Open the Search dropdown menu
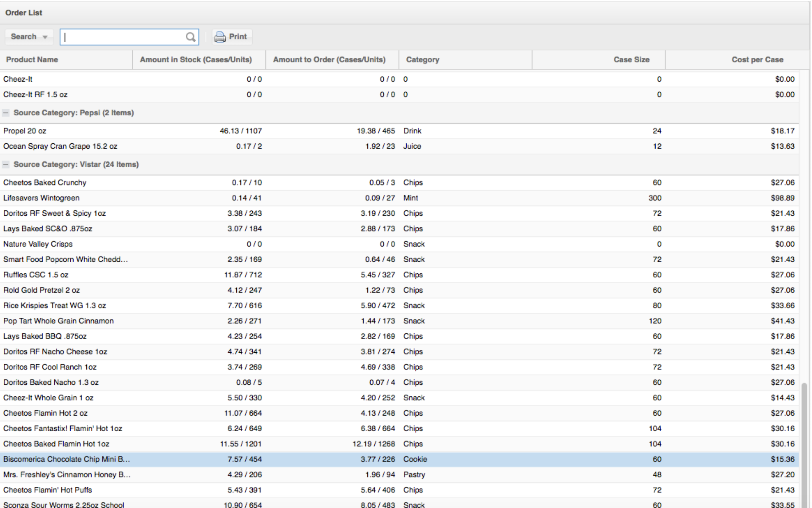This screenshot has height=508, width=812. (x=29, y=37)
